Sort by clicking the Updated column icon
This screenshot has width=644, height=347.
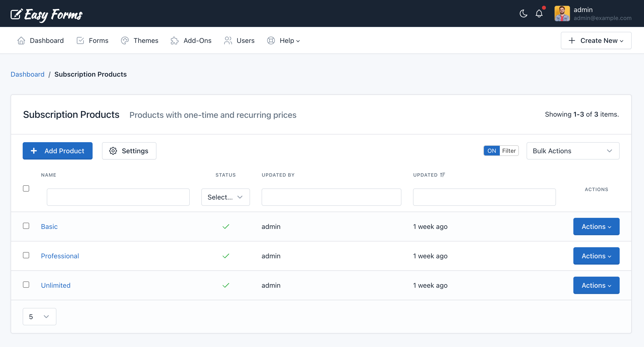click(x=442, y=175)
